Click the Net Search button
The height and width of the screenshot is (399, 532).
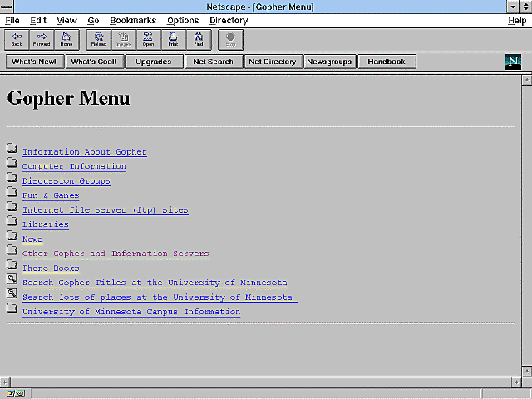[x=214, y=62]
